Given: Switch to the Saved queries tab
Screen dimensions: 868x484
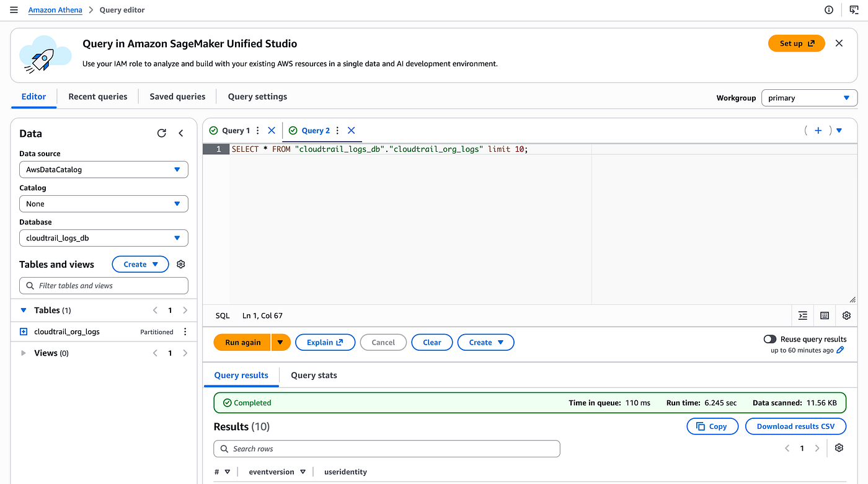Looking at the screenshot, I should click(x=177, y=97).
